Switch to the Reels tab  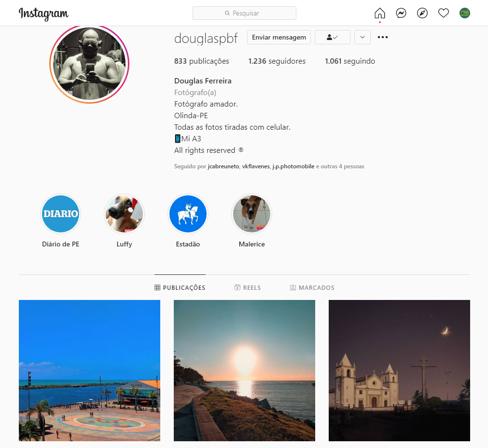click(x=247, y=287)
